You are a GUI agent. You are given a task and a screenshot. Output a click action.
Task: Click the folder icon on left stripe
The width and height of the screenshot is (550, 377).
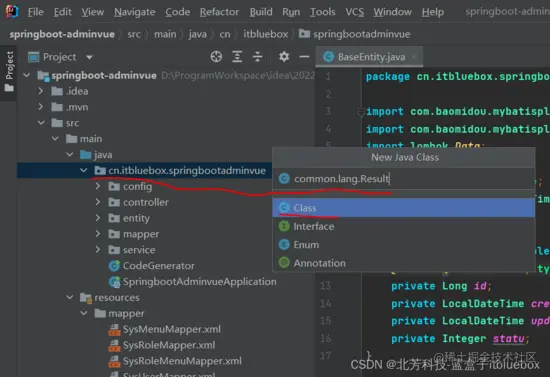point(9,88)
